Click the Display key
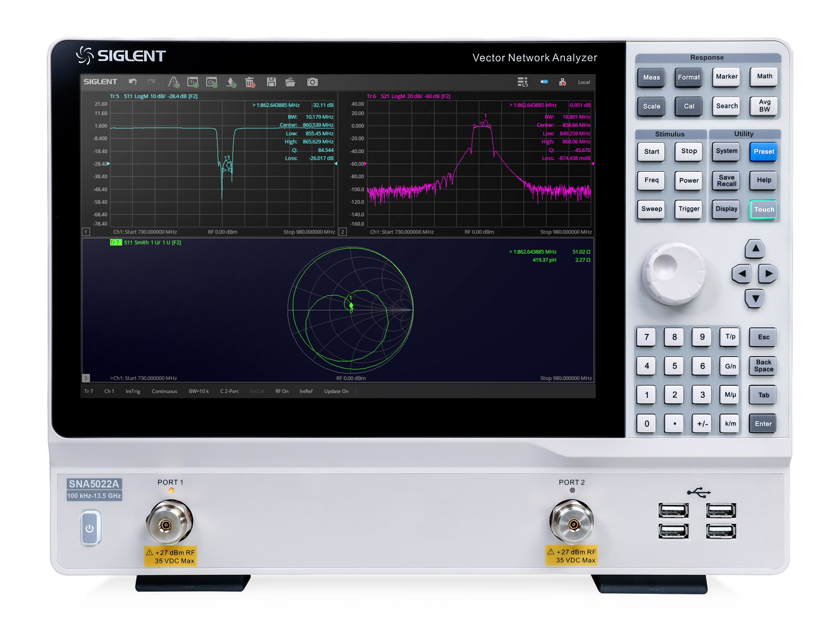840x630 pixels. [727, 209]
